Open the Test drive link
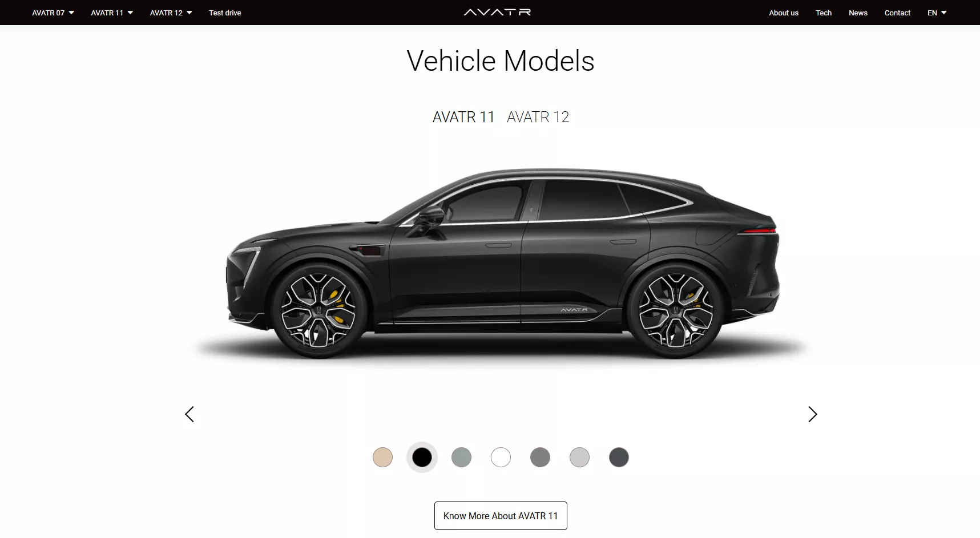The height and width of the screenshot is (538, 980). point(225,13)
